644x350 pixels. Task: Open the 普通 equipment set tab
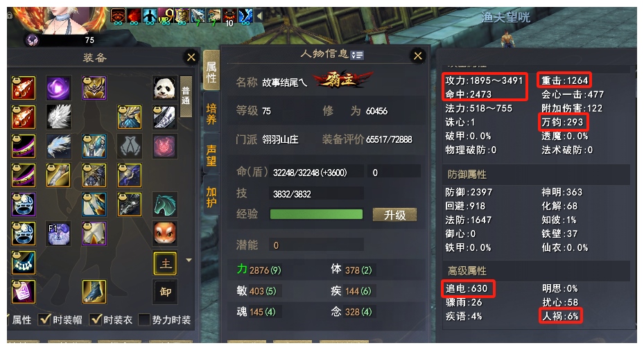coord(186,96)
